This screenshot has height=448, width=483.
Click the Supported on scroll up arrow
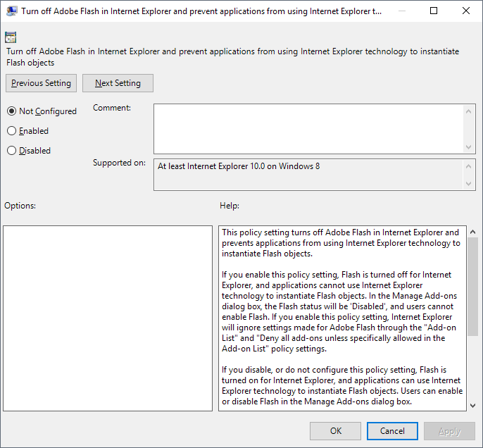tap(468, 166)
